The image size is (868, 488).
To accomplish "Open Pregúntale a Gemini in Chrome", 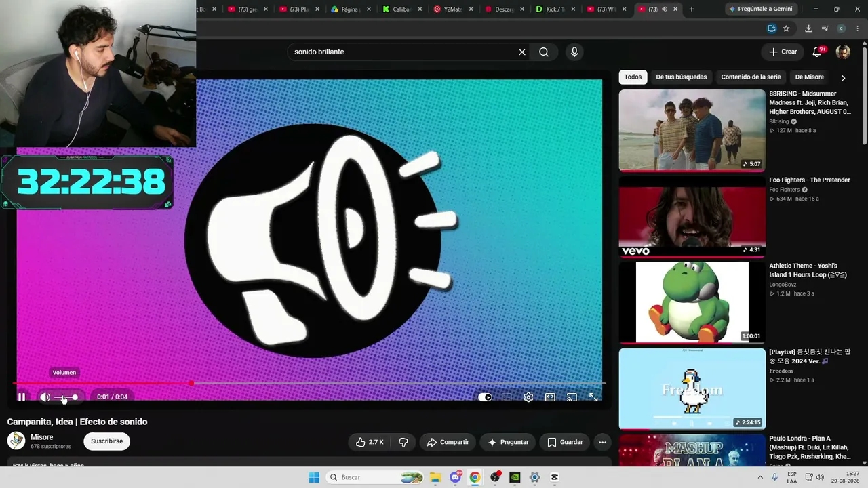I will [x=759, y=9].
